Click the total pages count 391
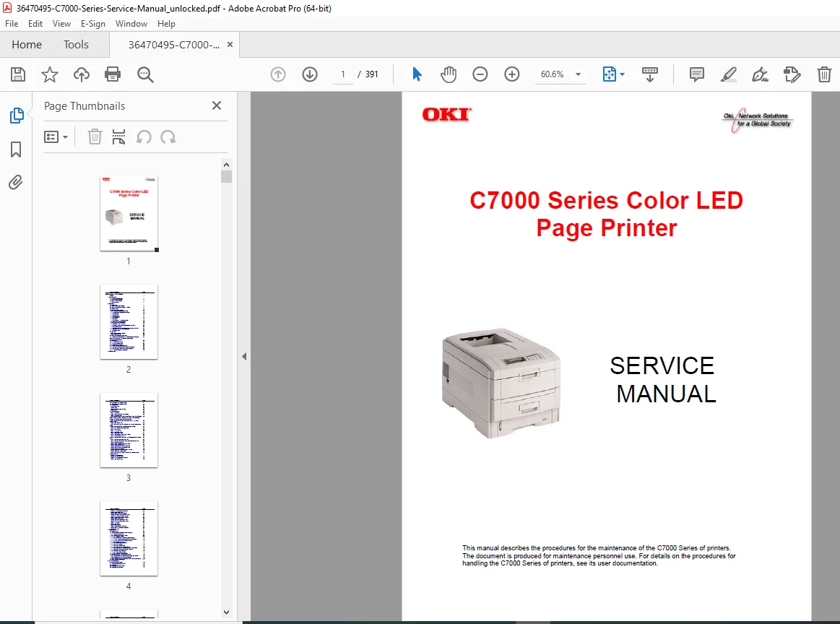Viewport: 840px width, 624px height. tap(372, 74)
